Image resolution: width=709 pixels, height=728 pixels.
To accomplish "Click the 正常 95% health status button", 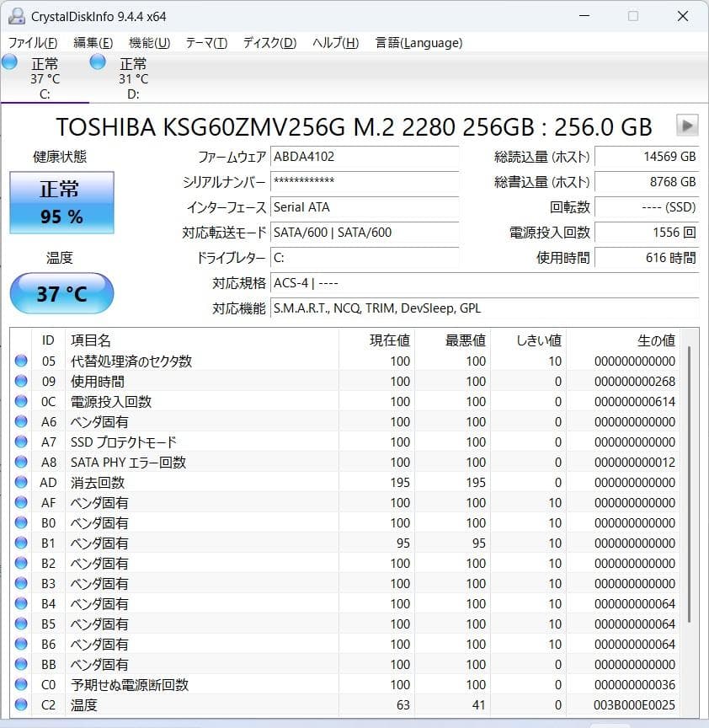I will pyautogui.click(x=61, y=203).
